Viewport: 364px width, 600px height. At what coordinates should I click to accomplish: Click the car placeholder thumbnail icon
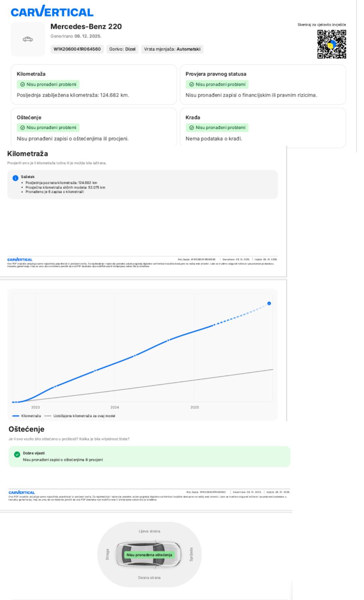tap(28, 39)
